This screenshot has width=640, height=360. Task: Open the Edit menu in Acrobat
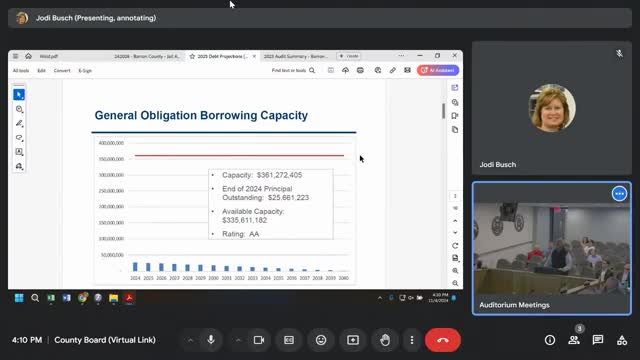point(42,71)
